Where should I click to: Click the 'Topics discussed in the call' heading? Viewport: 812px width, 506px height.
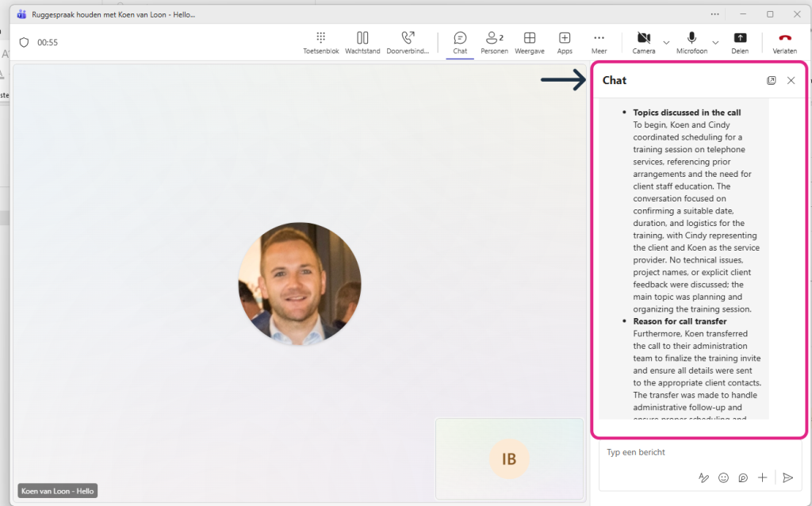687,113
